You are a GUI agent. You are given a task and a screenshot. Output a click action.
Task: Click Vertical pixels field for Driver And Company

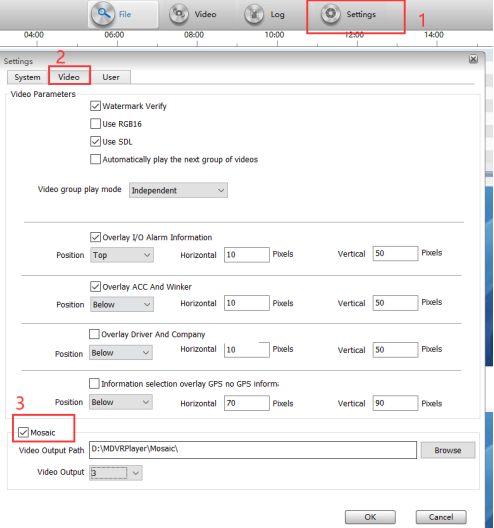(x=395, y=350)
